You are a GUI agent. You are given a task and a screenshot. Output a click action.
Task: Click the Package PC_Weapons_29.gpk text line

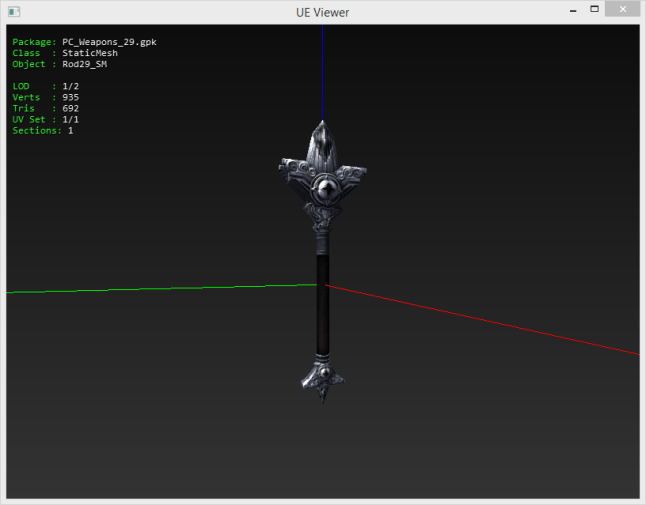point(84,42)
